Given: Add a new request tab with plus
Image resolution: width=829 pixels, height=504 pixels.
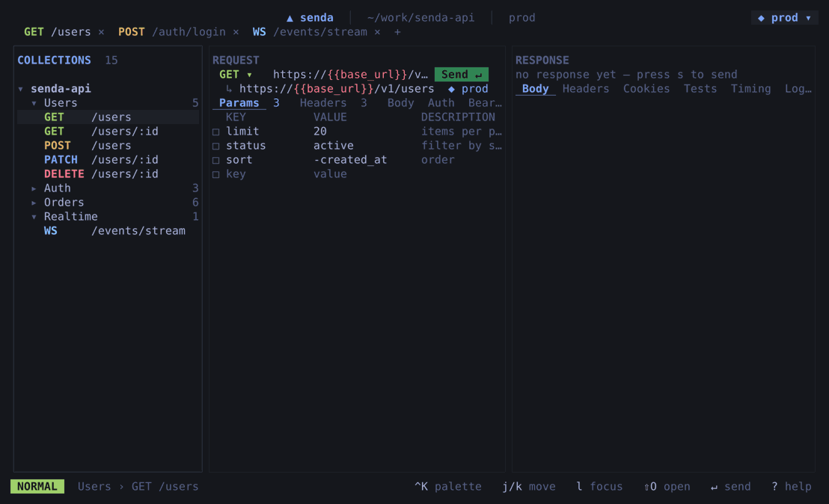Looking at the screenshot, I should click(x=397, y=32).
